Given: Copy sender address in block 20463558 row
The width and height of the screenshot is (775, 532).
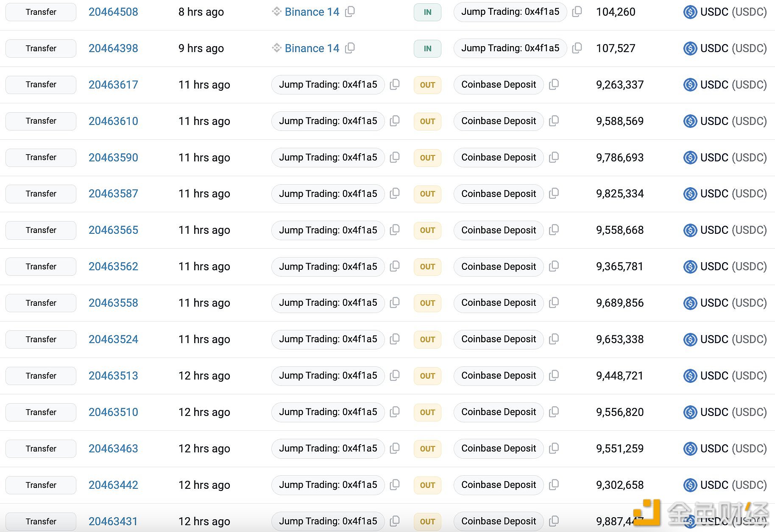Looking at the screenshot, I should tap(395, 303).
